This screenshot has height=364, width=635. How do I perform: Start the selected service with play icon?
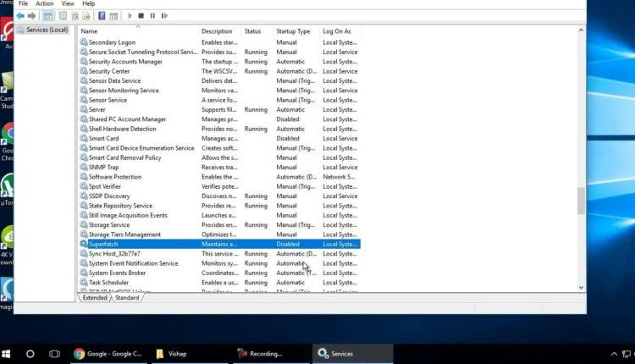130,16
